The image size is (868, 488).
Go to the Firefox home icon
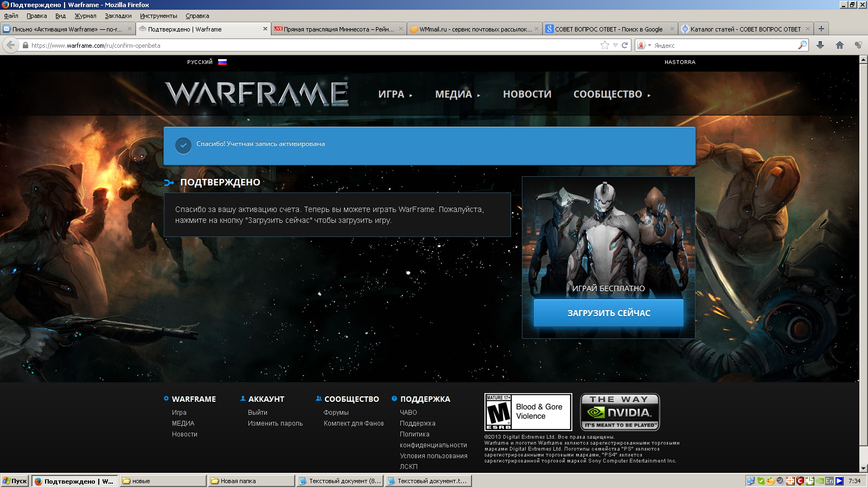coord(840,46)
